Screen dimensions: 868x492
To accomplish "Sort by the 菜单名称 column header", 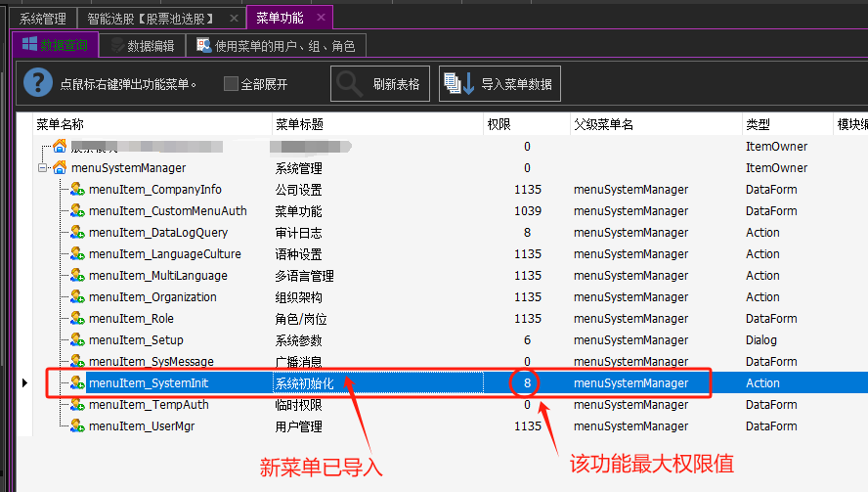I will pos(152,124).
